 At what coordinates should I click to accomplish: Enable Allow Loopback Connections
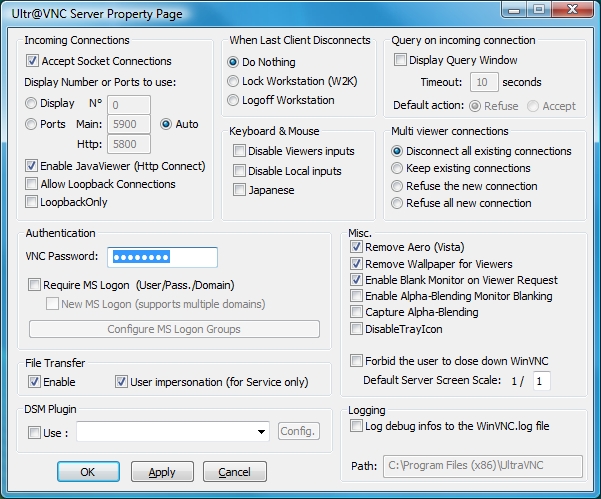pyautogui.click(x=31, y=184)
